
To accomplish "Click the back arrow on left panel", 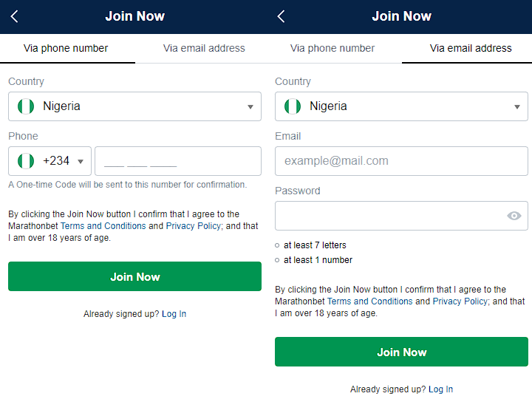I will 14,16.
